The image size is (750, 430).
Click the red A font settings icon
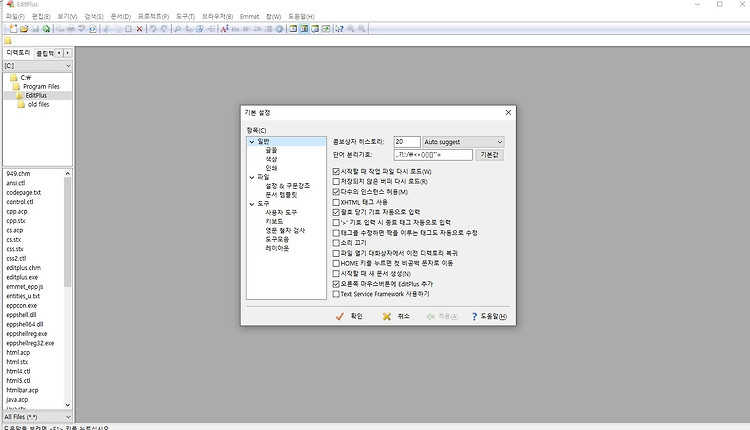coord(224,29)
